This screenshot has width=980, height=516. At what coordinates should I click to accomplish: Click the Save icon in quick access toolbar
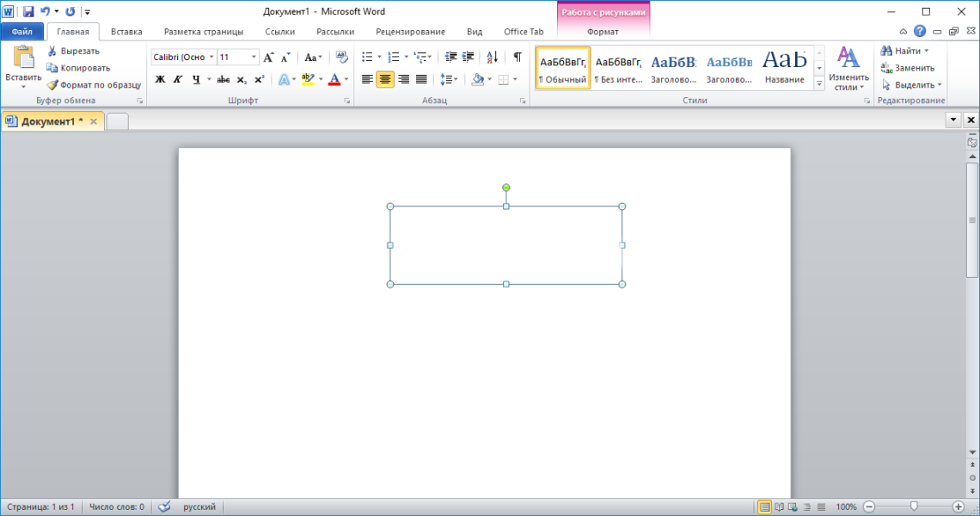point(28,12)
